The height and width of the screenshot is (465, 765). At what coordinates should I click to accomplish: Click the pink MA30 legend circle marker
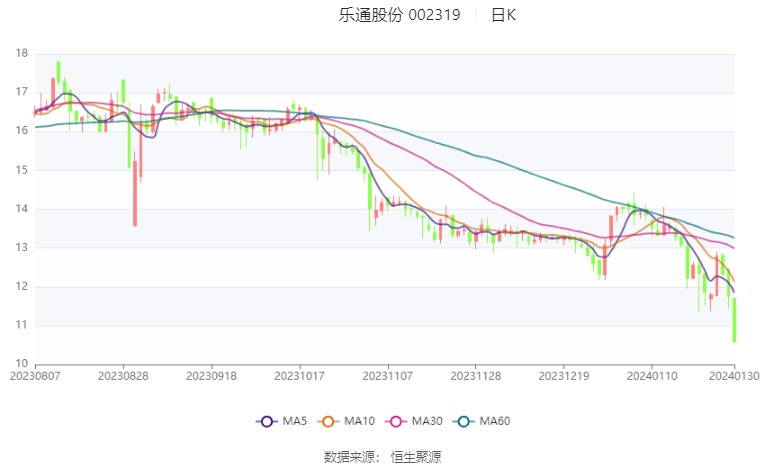(400, 421)
